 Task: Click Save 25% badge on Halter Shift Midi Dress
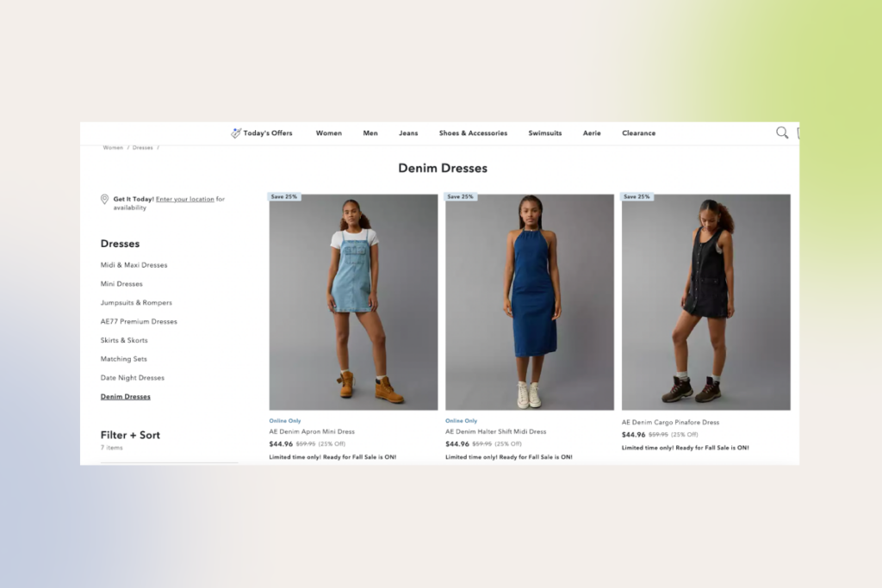coord(460,197)
